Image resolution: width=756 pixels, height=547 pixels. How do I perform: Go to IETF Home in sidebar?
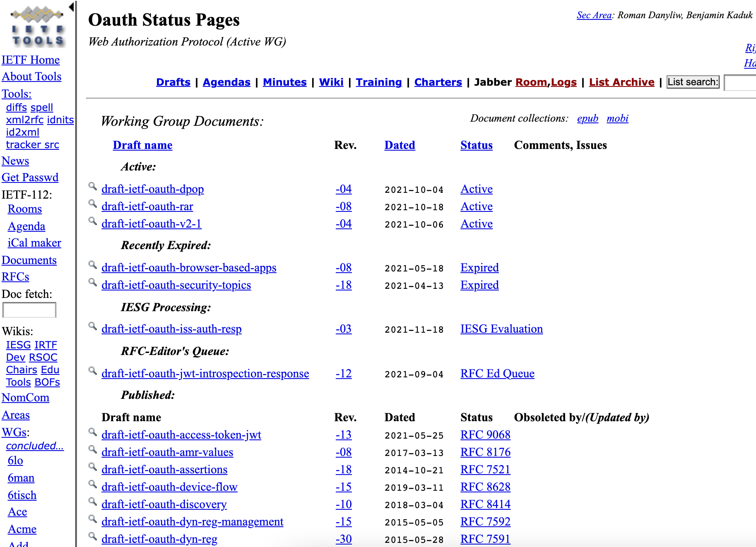pos(31,60)
